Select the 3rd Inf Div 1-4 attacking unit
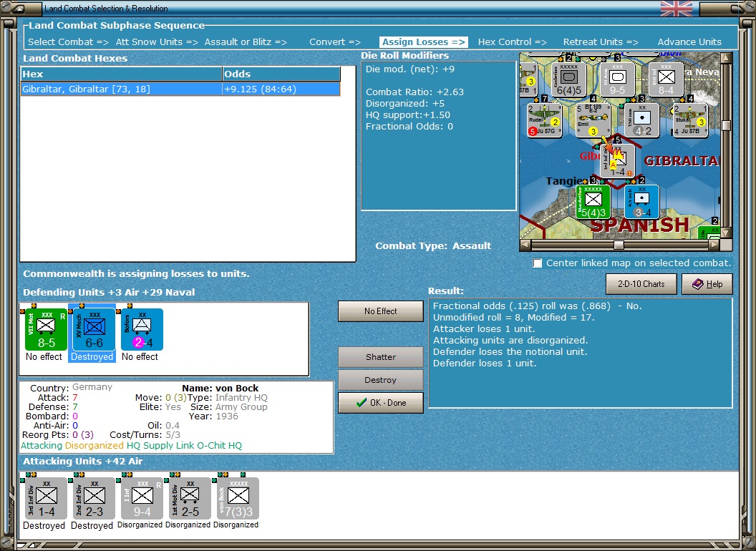The image size is (756, 551). 47,499
